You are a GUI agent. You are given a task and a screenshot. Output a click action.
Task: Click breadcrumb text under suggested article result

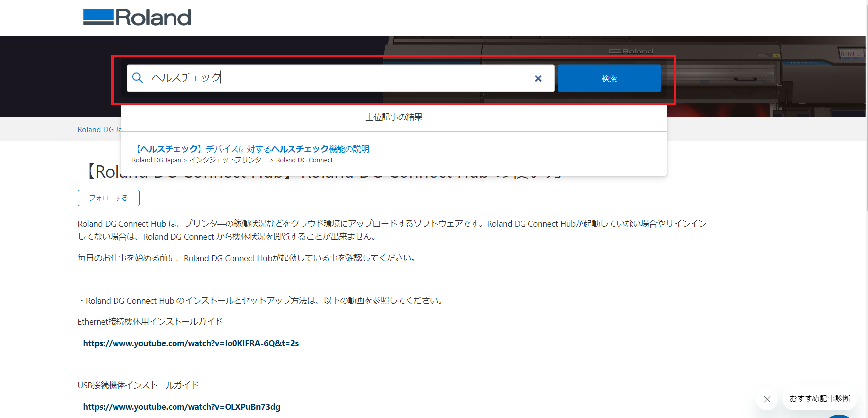(232, 160)
